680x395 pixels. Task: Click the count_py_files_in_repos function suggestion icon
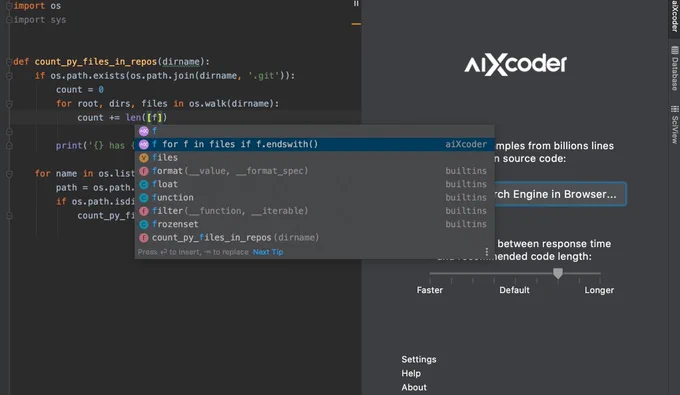(x=144, y=238)
